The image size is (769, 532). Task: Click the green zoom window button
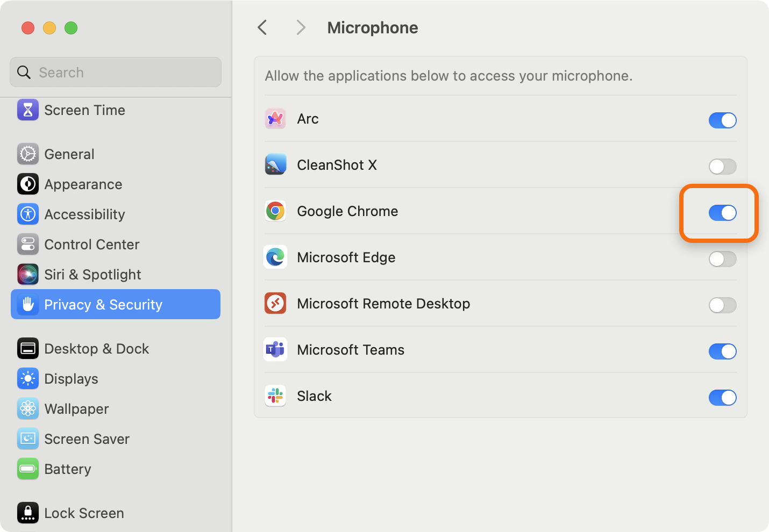pyautogui.click(x=71, y=28)
